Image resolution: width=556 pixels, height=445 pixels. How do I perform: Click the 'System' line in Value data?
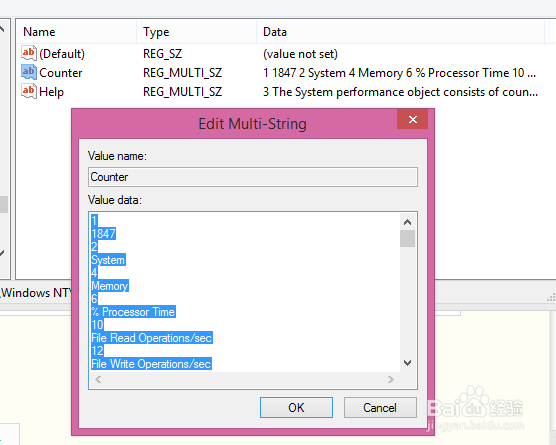pyautogui.click(x=108, y=260)
